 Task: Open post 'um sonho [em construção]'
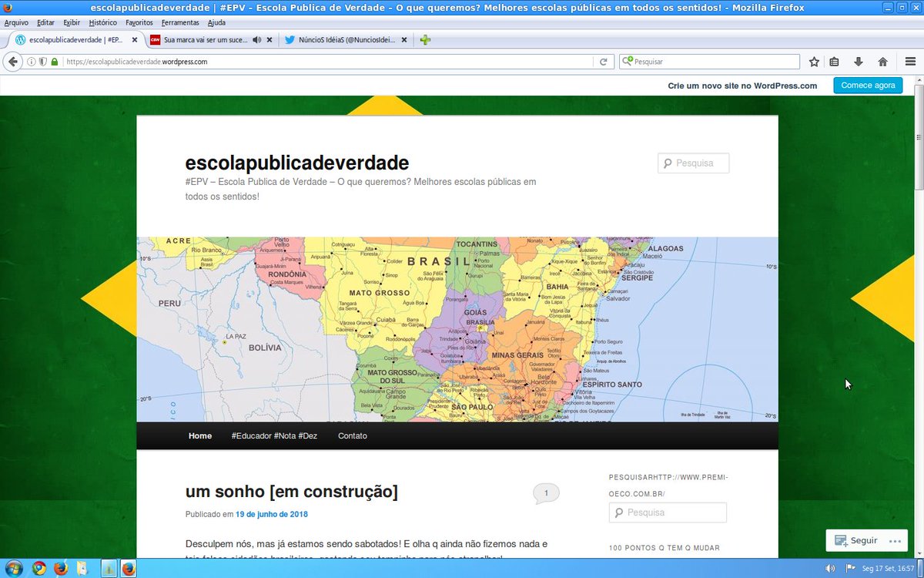pos(291,491)
